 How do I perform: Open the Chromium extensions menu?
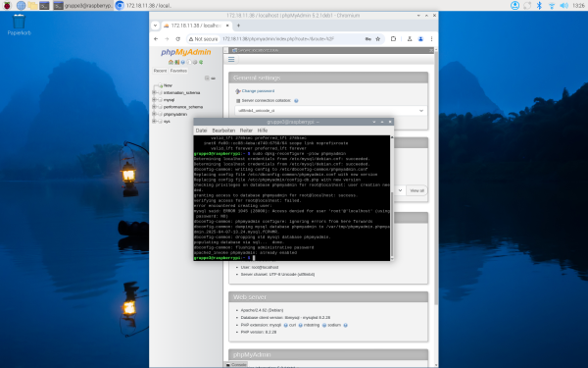coord(393,38)
